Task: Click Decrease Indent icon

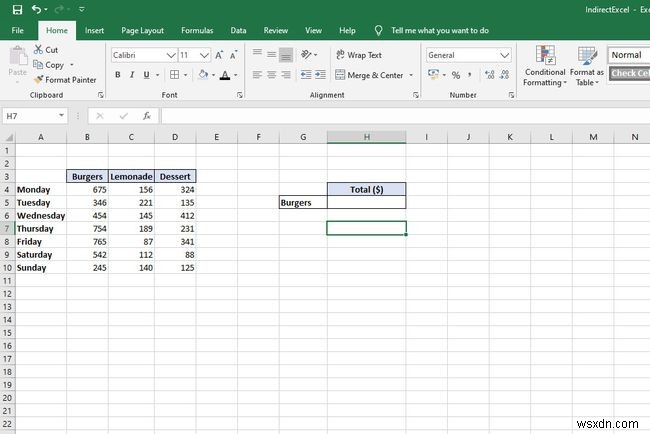Action: 306,75
